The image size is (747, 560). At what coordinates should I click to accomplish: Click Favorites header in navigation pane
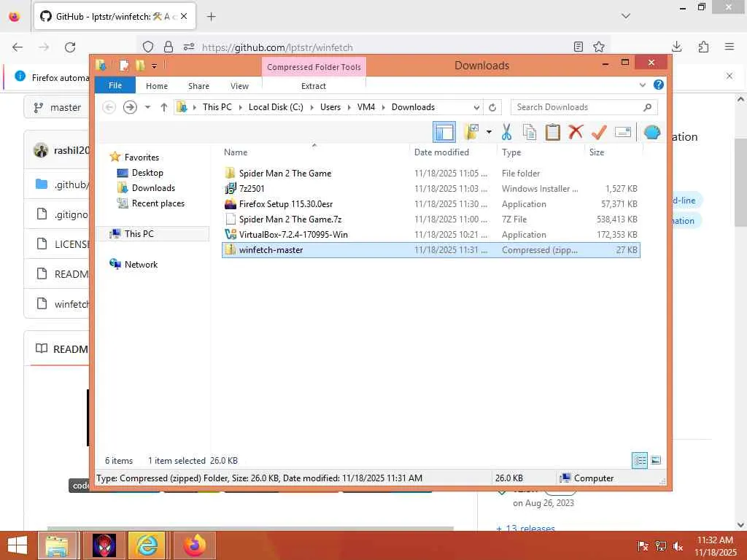pyautogui.click(x=142, y=157)
